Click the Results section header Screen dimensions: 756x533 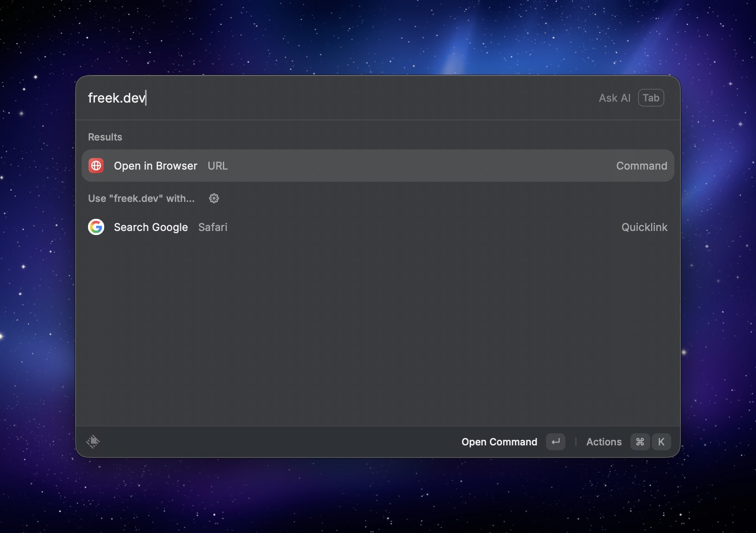(x=105, y=137)
